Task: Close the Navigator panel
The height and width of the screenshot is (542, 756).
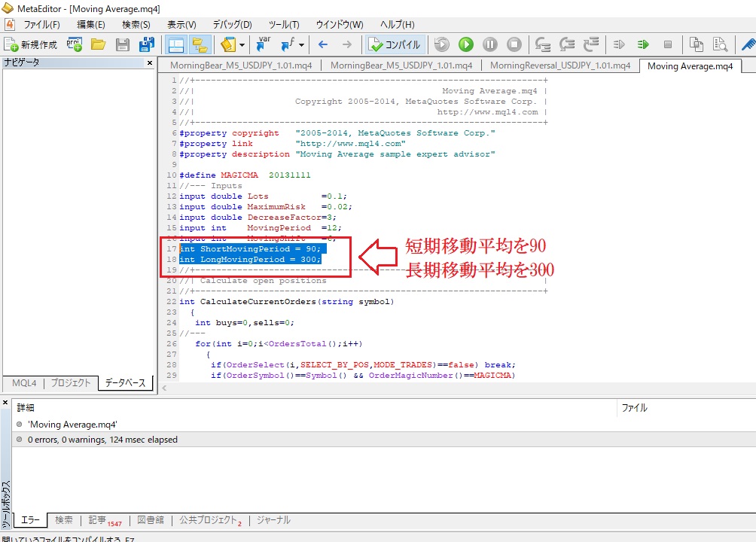Action: [x=149, y=62]
